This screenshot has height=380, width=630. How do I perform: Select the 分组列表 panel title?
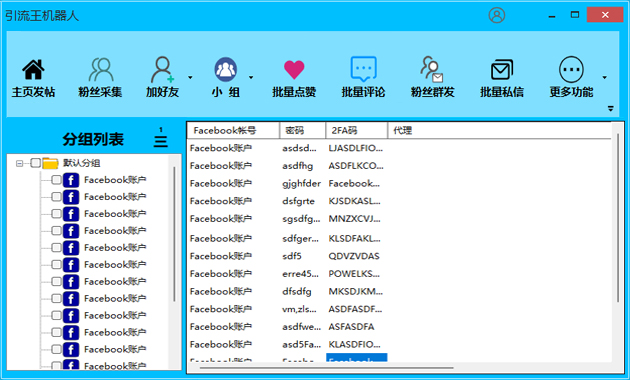tap(93, 139)
